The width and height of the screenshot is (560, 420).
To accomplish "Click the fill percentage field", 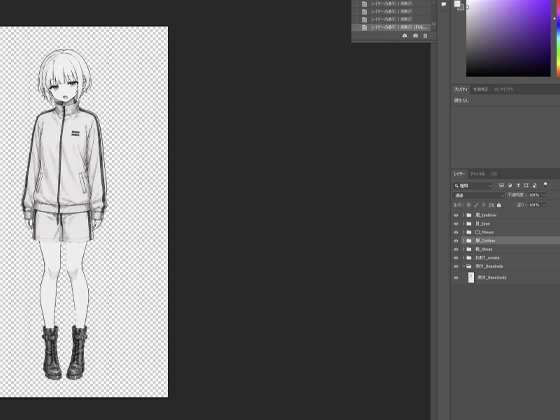I will [534, 205].
